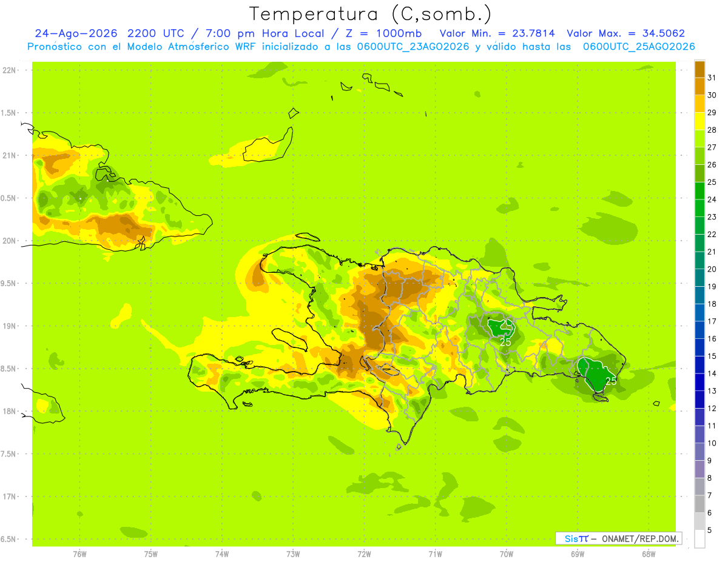Click the legend value '31'
Viewport: 728px width, 562px height.
(712, 78)
